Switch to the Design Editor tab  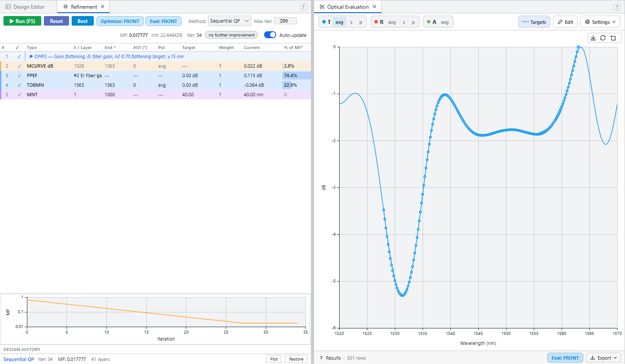(25, 7)
